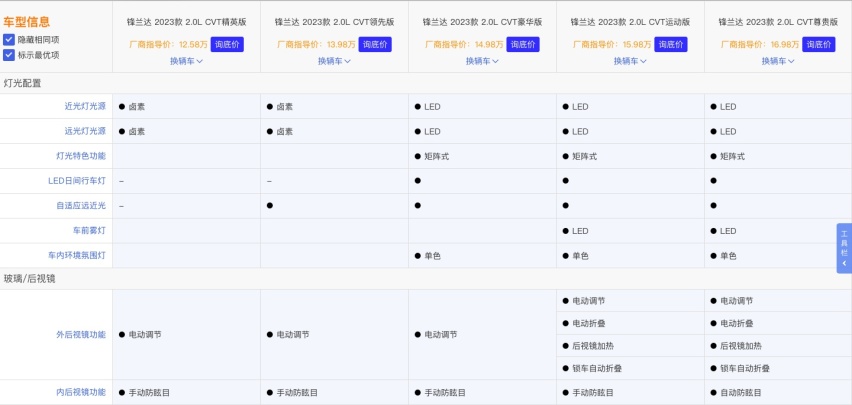
Task: Open the 锋兰达 2023款 2.0L CVT运动版 title
Action: pos(630,22)
